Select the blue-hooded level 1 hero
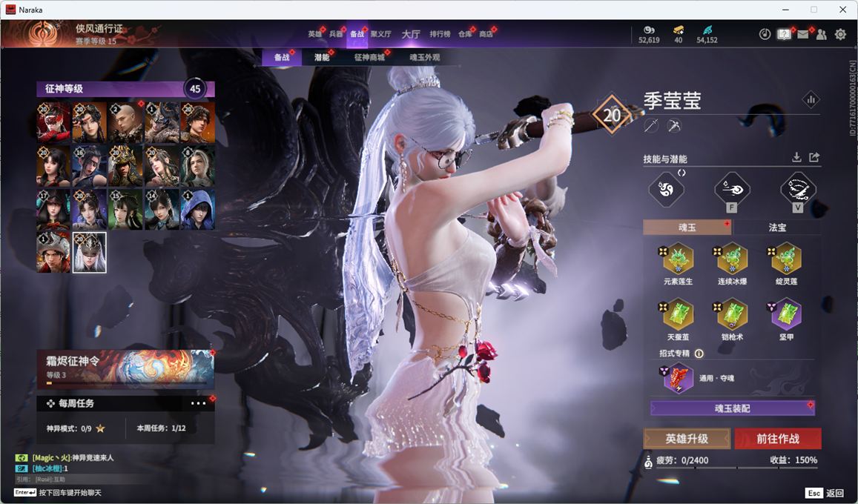Viewport: 858px width, 504px height. pyautogui.click(x=197, y=209)
